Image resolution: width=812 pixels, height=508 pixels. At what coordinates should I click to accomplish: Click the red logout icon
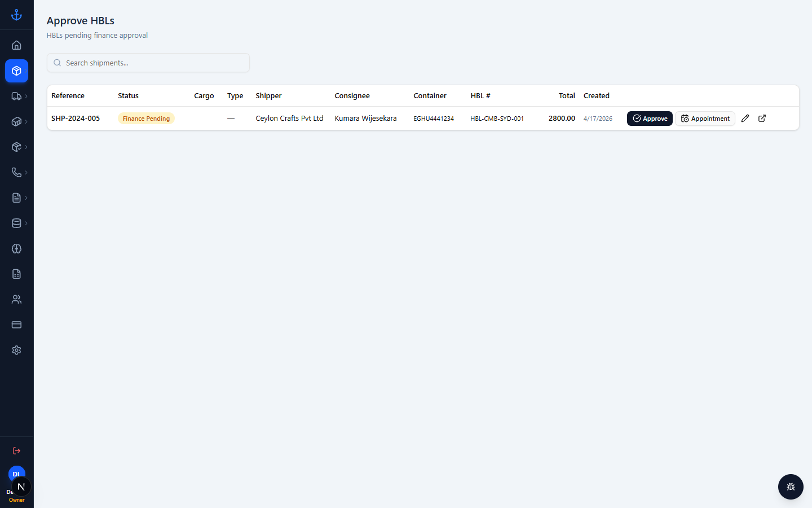(16, 450)
